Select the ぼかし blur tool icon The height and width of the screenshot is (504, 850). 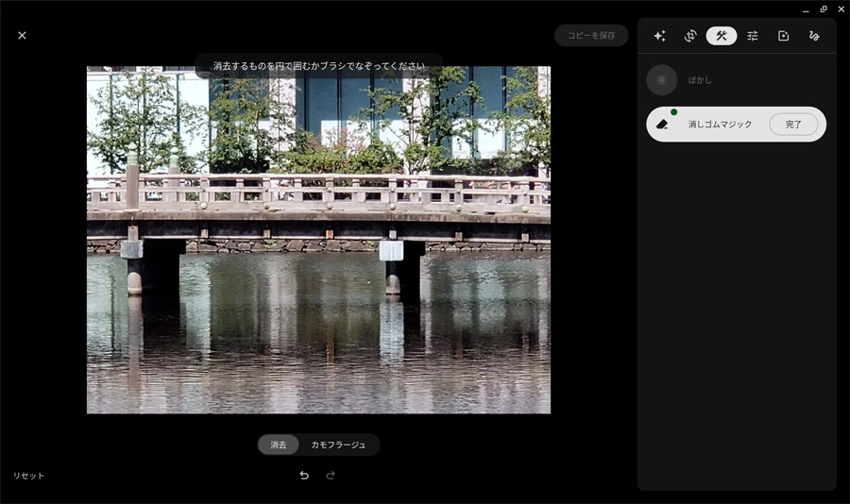pos(662,80)
